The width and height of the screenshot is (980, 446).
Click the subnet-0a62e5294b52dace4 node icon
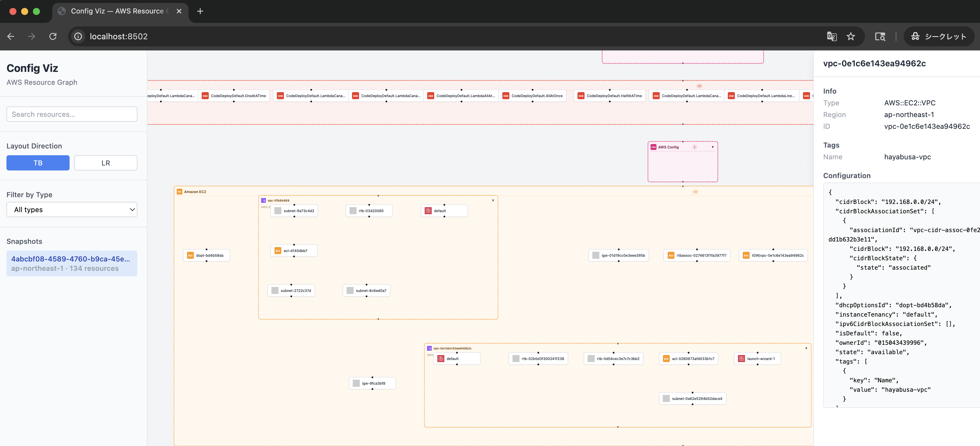(x=666, y=399)
